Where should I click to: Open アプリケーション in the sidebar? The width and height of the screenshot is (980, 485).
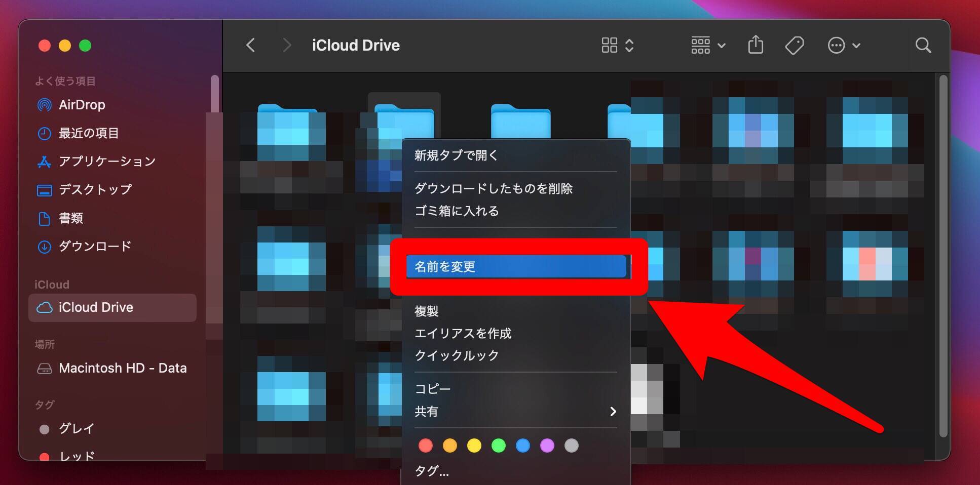pyautogui.click(x=112, y=161)
